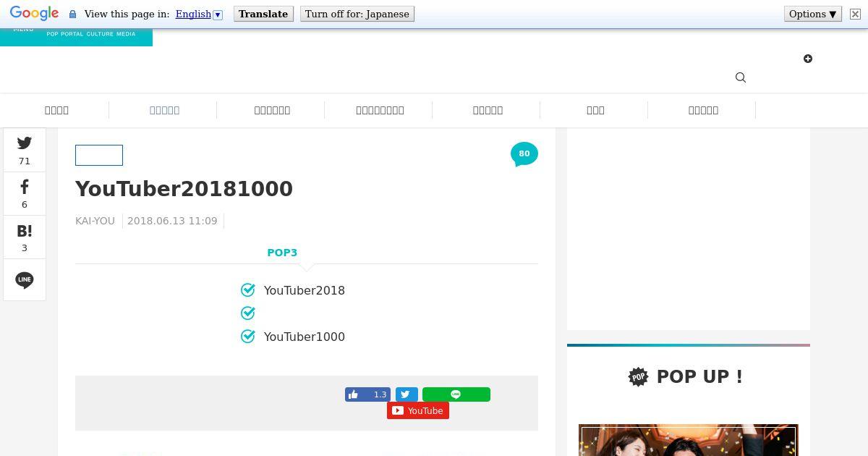
Task: Share via LINE sidebar icon
Action: click(25, 280)
